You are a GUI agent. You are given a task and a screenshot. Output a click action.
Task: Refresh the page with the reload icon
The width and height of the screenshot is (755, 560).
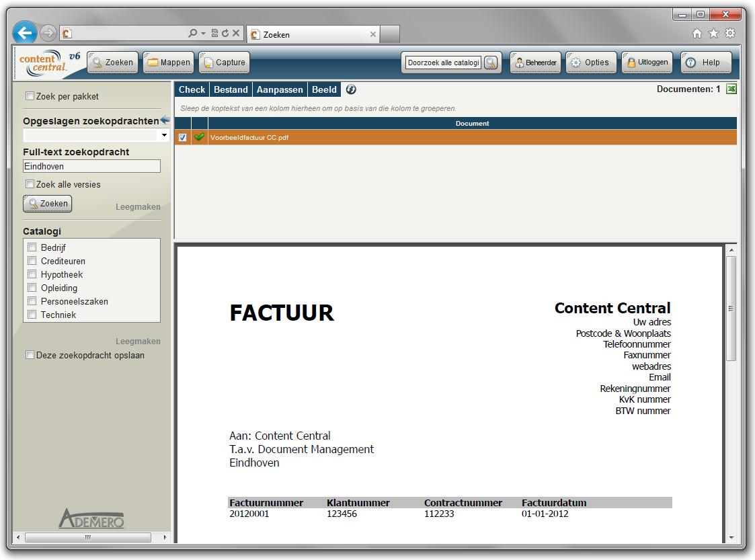pyautogui.click(x=225, y=33)
